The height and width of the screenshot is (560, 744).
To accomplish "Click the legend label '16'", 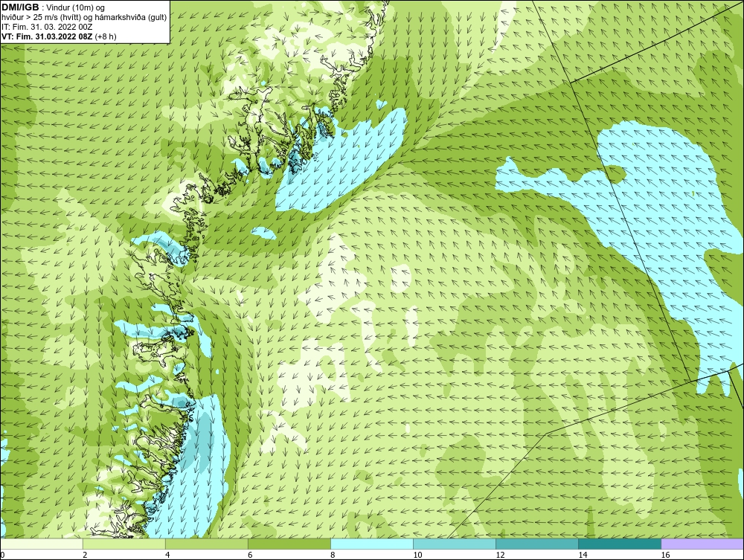I will point(665,555).
